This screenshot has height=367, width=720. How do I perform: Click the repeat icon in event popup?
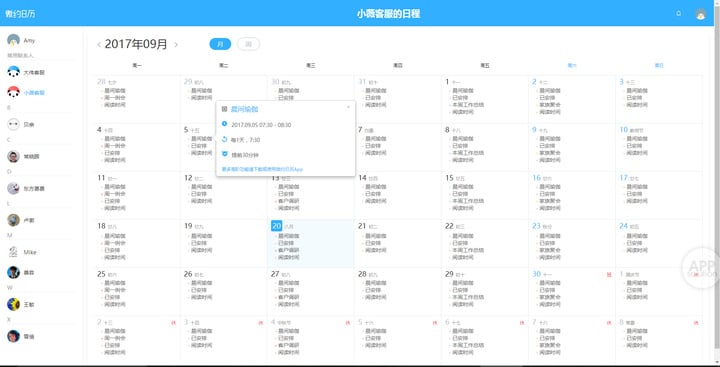coord(224,139)
